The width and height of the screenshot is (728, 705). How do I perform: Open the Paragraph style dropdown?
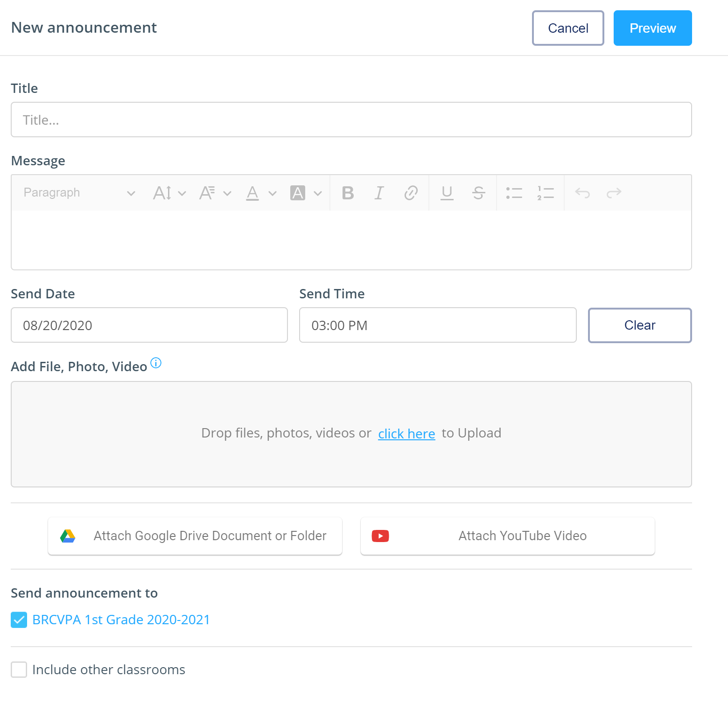click(79, 193)
